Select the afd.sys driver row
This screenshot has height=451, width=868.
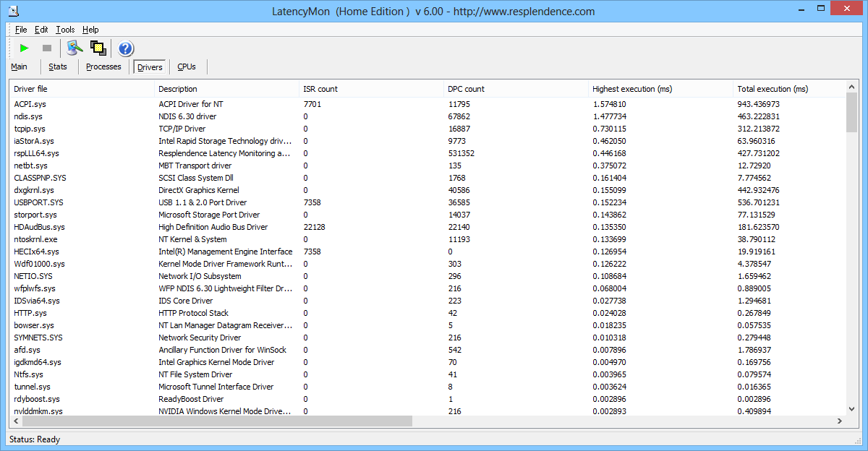[427, 350]
